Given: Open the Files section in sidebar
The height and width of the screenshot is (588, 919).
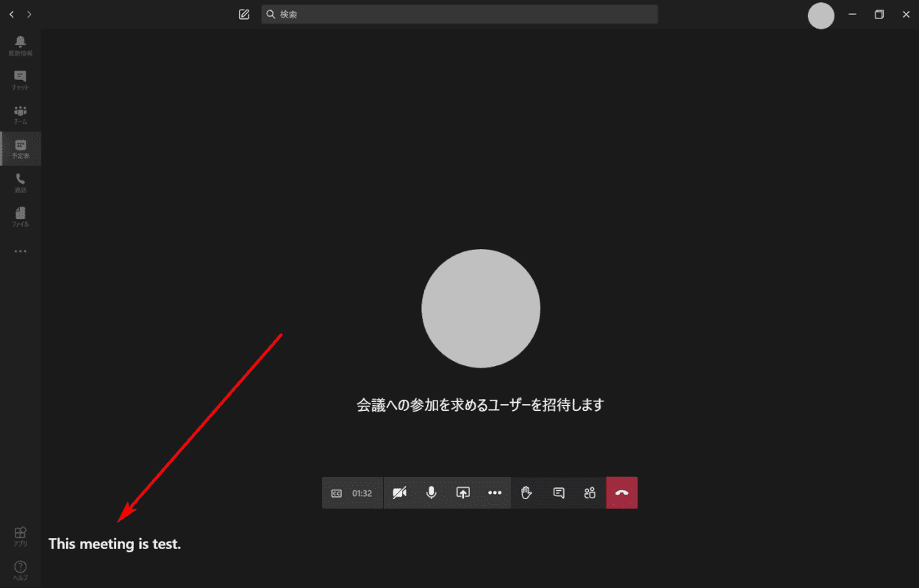Looking at the screenshot, I should (x=21, y=217).
